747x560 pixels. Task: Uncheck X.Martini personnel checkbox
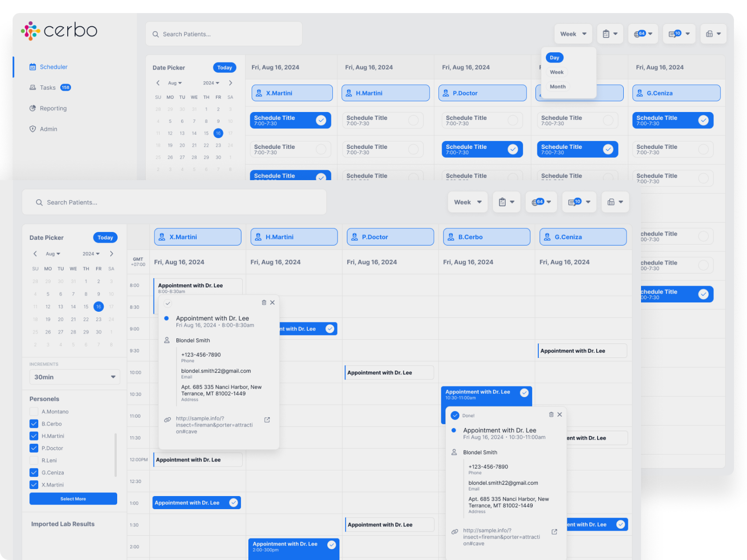click(x=34, y=484)
